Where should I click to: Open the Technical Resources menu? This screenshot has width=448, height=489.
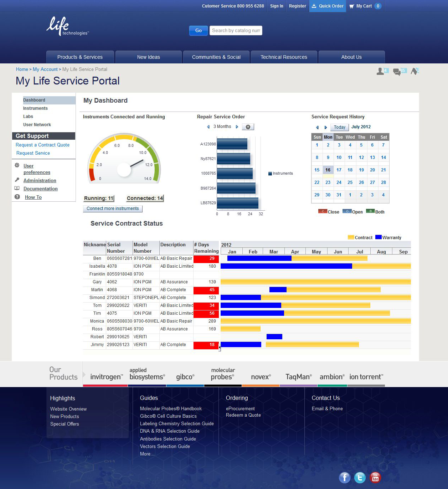[284, 57]
